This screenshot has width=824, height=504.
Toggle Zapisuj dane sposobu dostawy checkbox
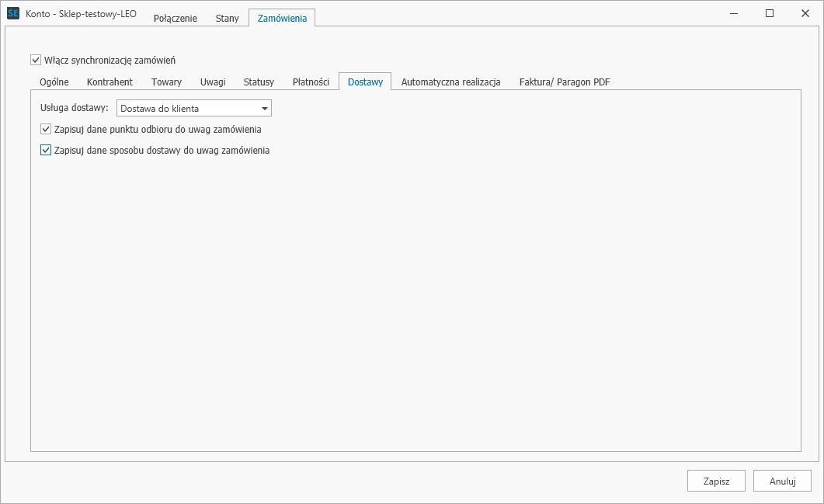(46, 151)
